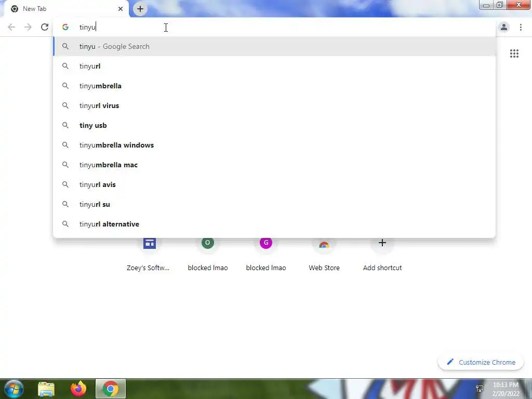Open Zoey's Softw... shortcut
The height and width of the screenshot is (399, 532).
(x=149, y=255)
